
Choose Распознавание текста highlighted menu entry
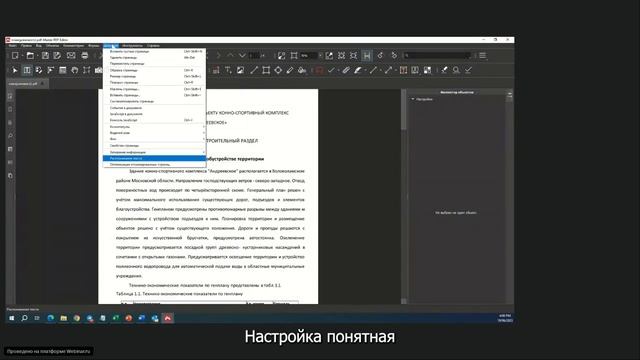pyautogui.click(x=154, y=158)
